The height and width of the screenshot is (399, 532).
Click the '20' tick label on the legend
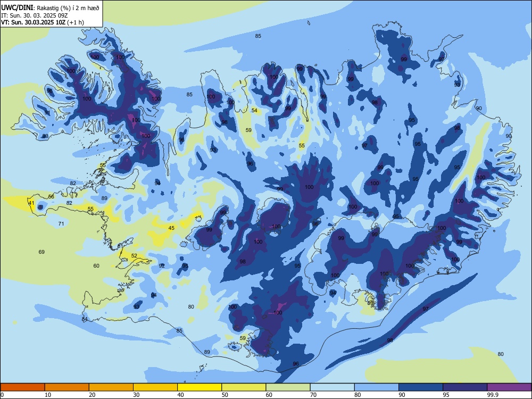(92, 395)
